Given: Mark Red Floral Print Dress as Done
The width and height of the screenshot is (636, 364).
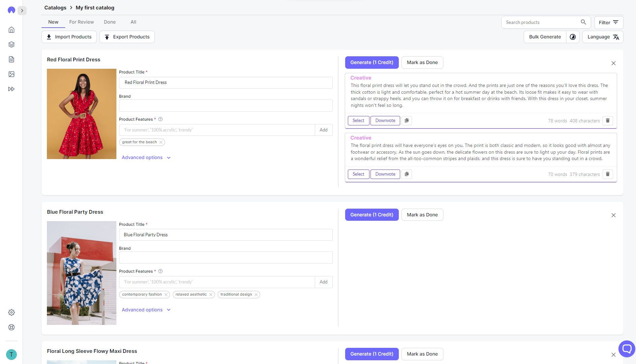Looking at the screenshot, I should point(422,62).
